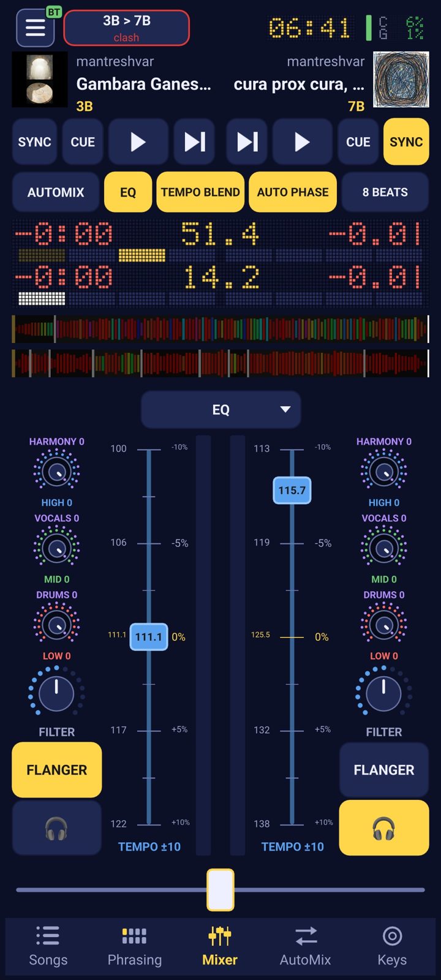Image resolution: width=441 pixels, height=980 pixels.
Task: Seek within the lower track waveform
Action: (x=221, y=363)
